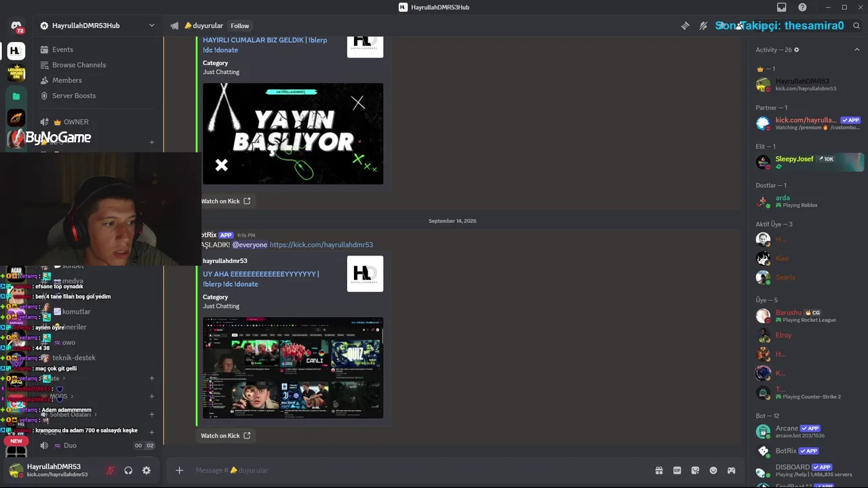Viewport: 868px width, 488px height.
Task: Click the BotRix author name in message
Action: pos(208,235)
